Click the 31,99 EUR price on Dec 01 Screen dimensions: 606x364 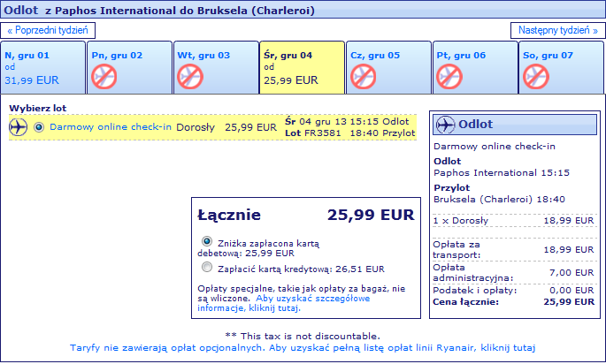pos(32,80)
